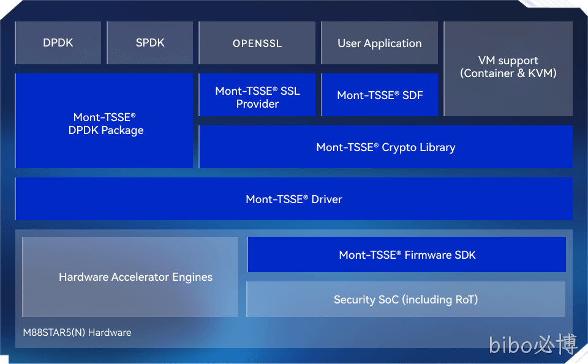Select the Mont-TSSE Driver bar

(293, 199)
